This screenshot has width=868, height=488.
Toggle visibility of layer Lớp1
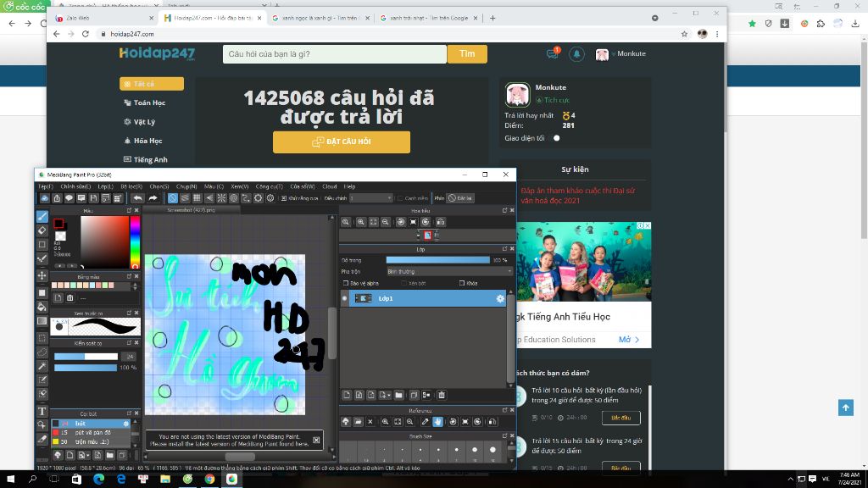[x=343, y=297]
